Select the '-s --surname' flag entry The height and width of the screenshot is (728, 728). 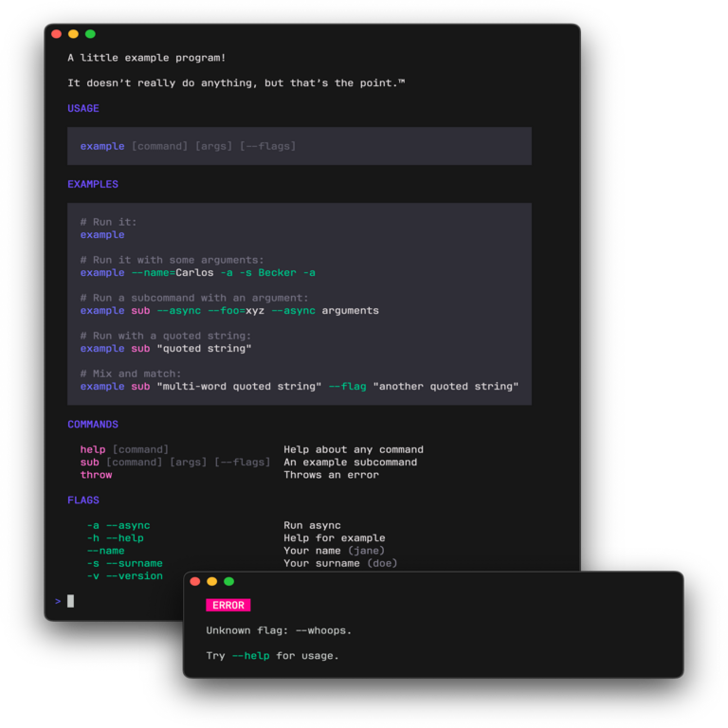pos(124,563)
